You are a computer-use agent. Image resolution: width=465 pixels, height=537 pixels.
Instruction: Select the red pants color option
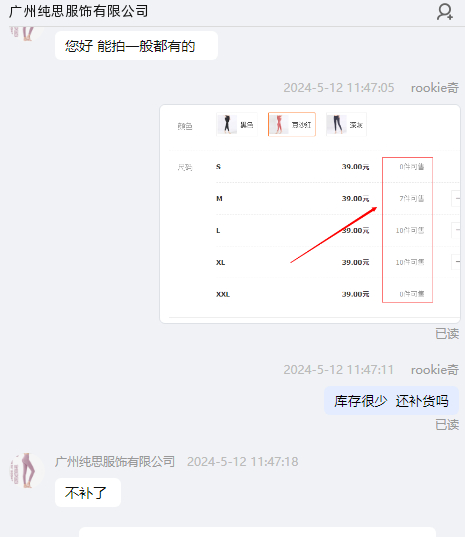click(x=292, y=124)
